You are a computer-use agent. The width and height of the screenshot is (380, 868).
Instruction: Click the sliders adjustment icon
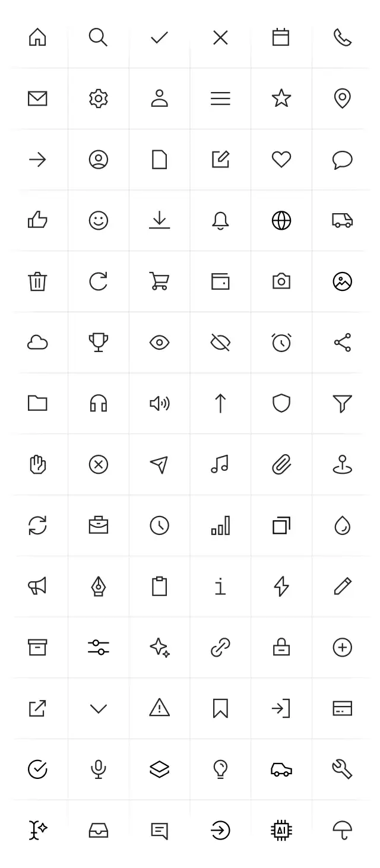coord(99,647)
